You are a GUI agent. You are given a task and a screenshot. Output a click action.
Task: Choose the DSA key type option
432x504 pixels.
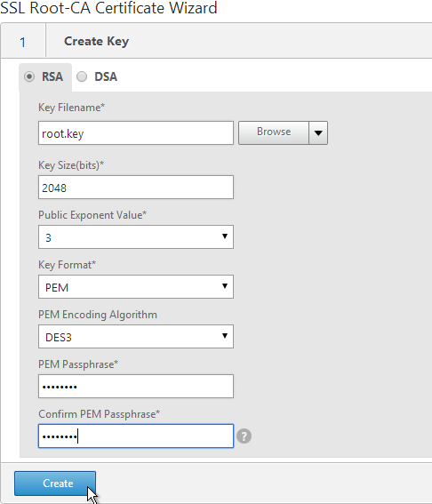click(82, 76)
